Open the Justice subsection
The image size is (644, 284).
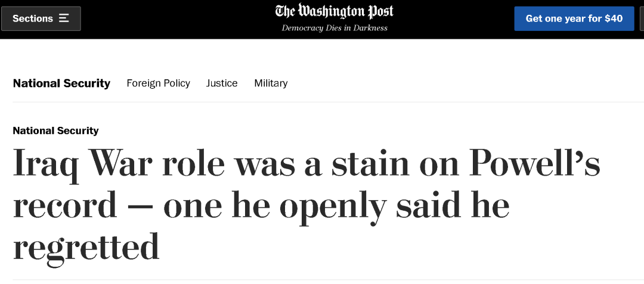coord(222,83)
